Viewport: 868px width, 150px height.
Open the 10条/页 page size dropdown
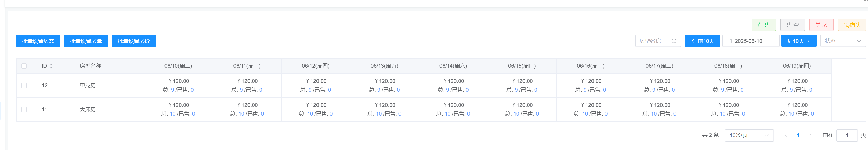click(x=749, y=135)
